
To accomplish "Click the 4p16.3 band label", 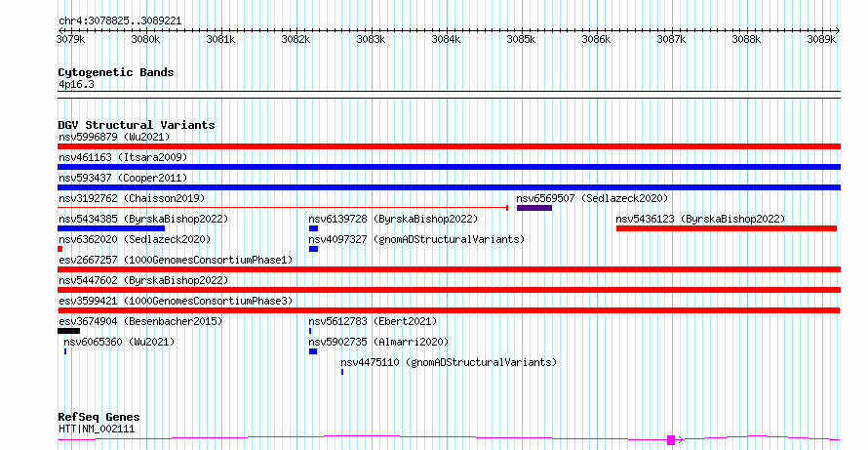I will click(76, 85).
